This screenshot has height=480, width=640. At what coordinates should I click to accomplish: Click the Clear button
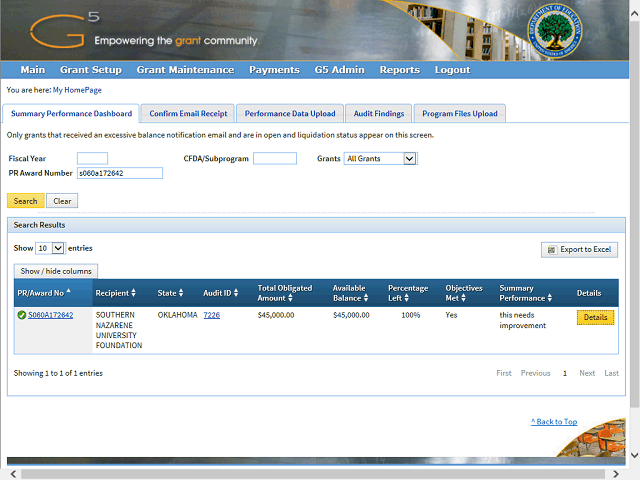[62, 201]
